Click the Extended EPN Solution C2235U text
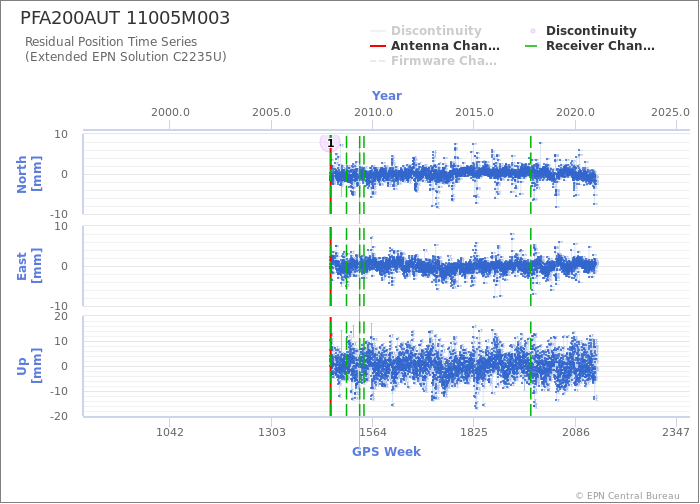700x504 pixels. click(x=126, y=57)
